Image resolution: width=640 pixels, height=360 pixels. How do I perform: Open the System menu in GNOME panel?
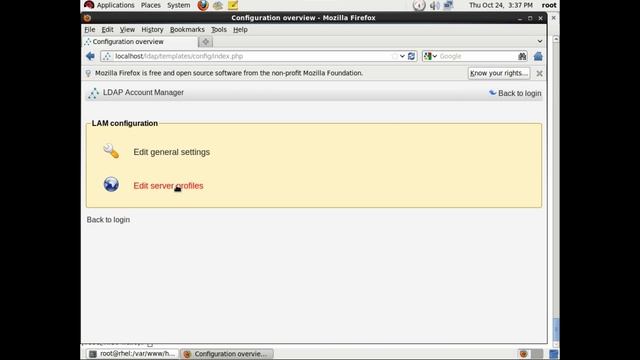tap(179, 5)
